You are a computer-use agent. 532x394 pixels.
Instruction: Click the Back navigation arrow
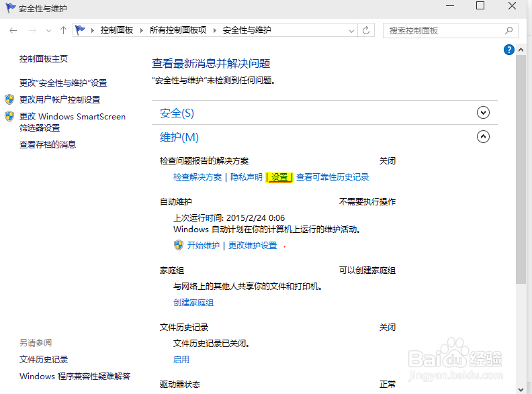click(x=13, y=30)
